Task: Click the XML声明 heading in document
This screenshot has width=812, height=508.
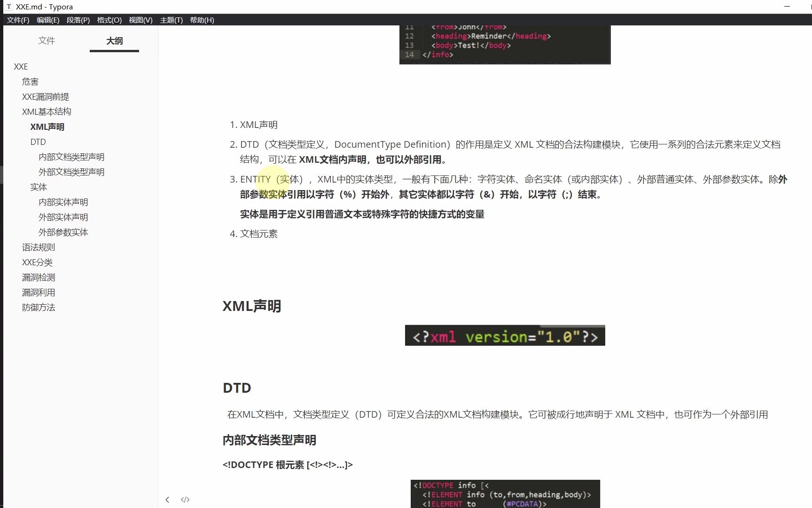Action: point(252,306)
